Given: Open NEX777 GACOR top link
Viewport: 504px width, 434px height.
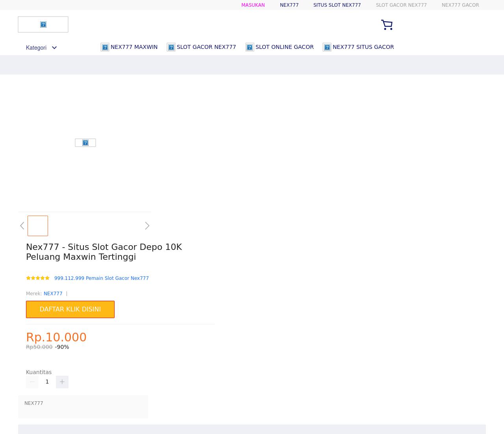Looking at the screenshot, I should tap(460, 5).
